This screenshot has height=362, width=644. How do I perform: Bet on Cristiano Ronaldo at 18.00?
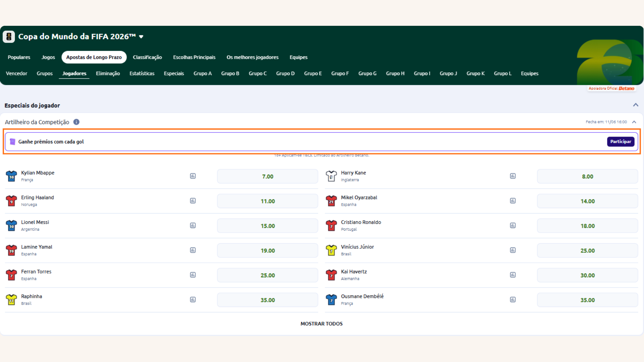[588, 226]
